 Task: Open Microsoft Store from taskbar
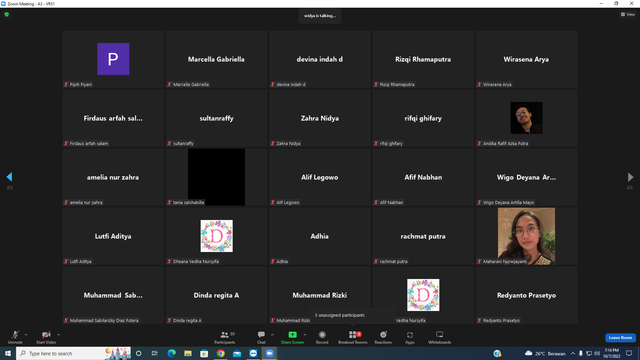[x=204, y=353]
